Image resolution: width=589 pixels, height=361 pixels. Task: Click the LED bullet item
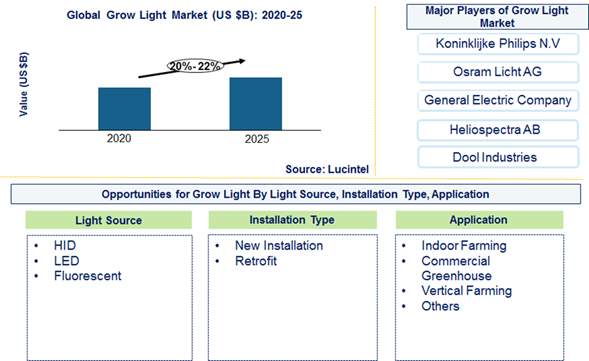(x=66, y=261)
